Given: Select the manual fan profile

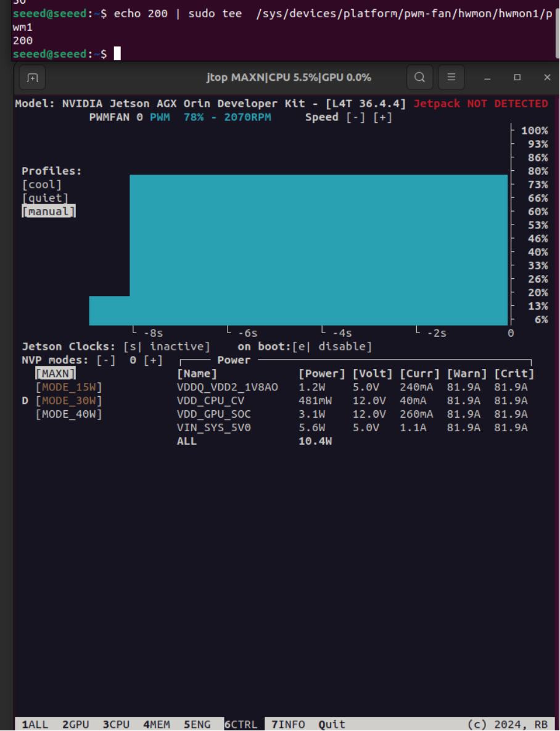Looking at the screenshot, I should pyautogui.click(x=48, y=212).
